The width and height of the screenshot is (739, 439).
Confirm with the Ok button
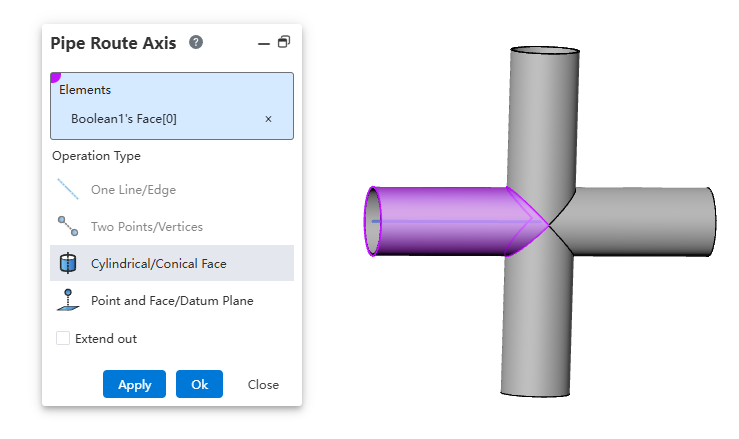(x=199, y=385)
